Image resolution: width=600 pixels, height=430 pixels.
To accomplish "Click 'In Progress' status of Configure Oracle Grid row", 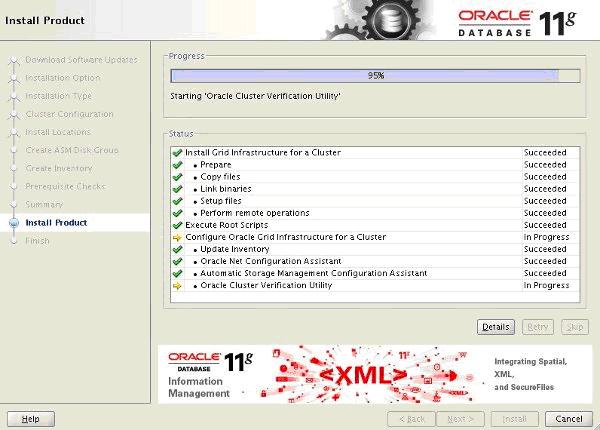I will click(x=546, y=237).
